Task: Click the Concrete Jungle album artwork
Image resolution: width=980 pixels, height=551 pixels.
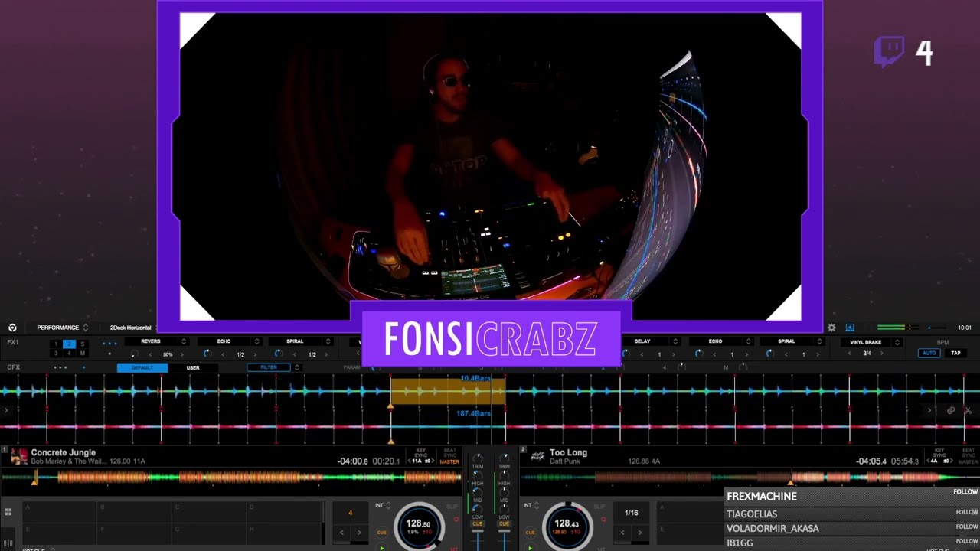Action: click(19, 457)
